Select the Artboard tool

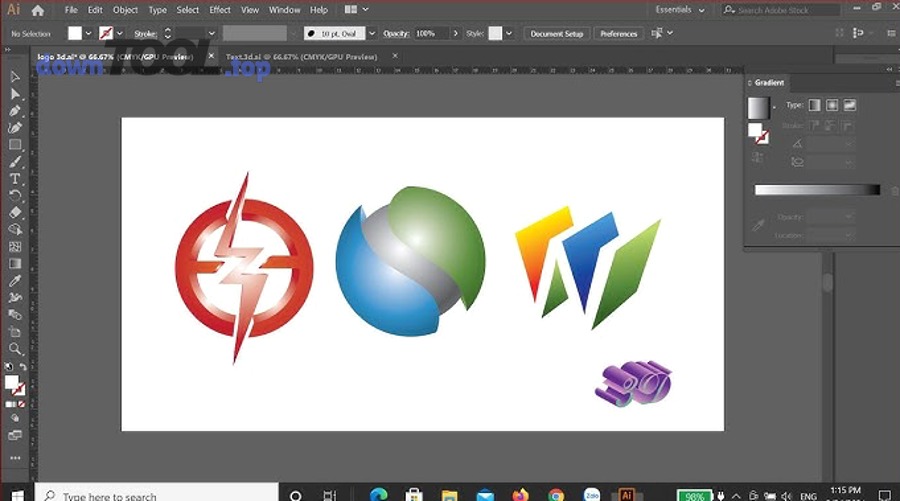point(15,332)
